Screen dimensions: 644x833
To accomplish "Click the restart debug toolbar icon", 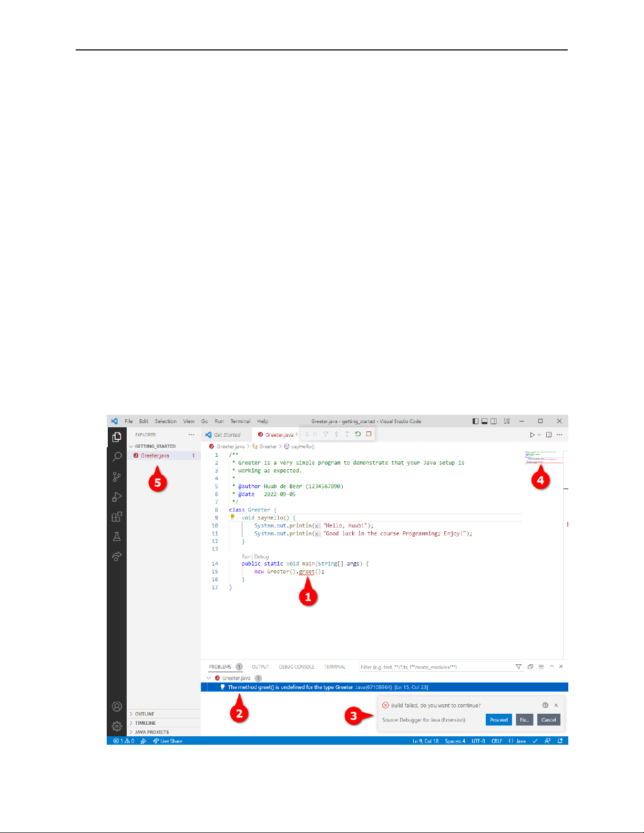I will (358, 434).
